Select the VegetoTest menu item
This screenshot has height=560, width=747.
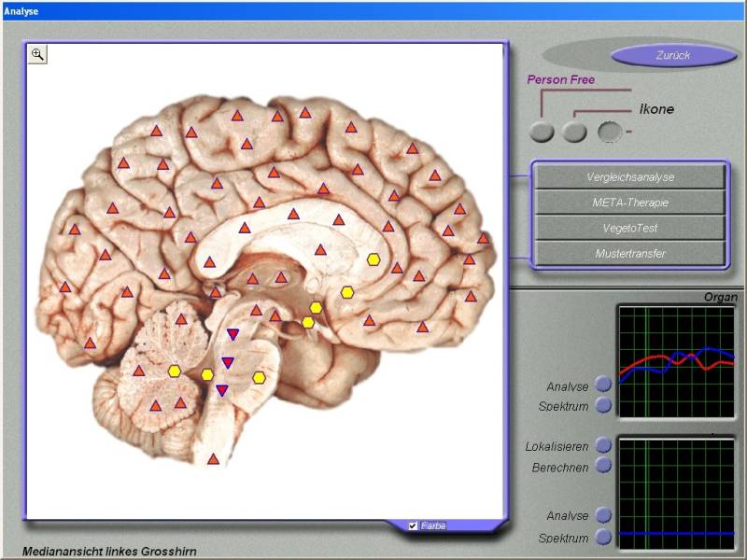[630, 227]
